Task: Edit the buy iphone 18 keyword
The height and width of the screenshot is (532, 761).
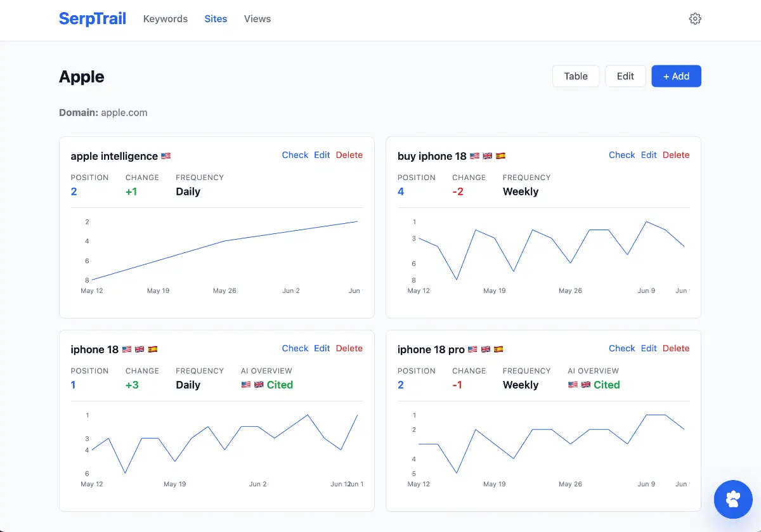Action: pyautogui.click(x=649, y=155)
